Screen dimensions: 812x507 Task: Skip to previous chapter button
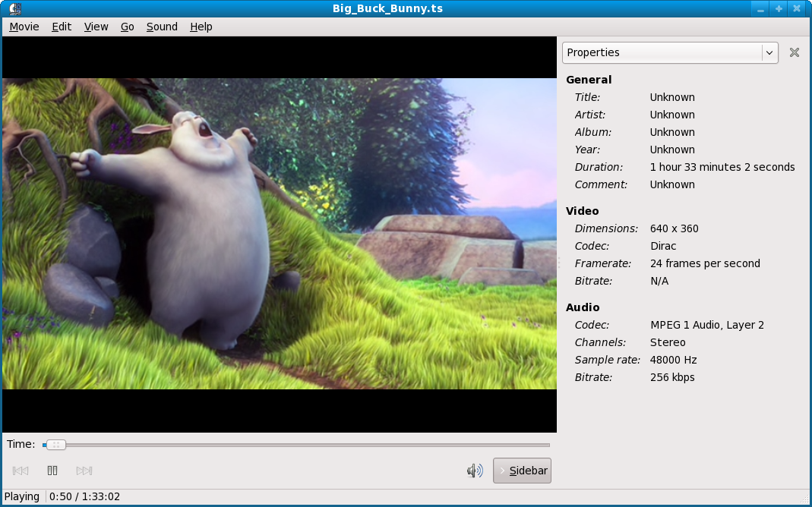tap(21, 471)
